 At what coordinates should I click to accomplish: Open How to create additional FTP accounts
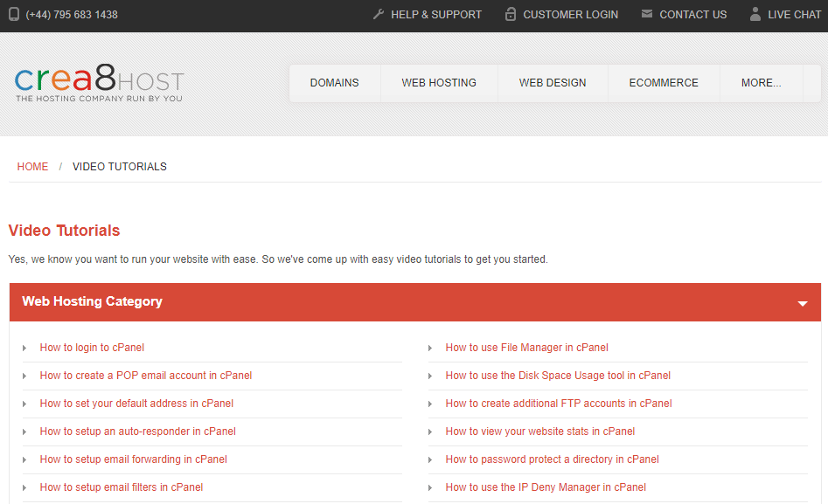click(559, 404)
